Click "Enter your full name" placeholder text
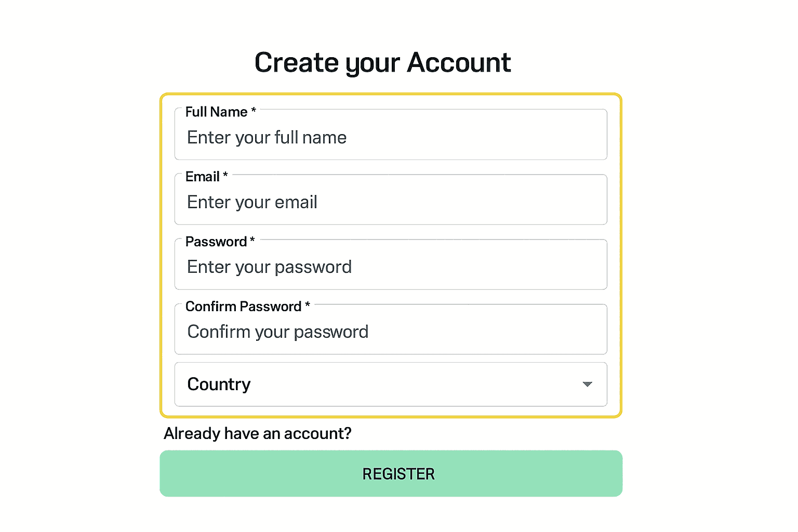This screenshot has width=798, height=532. 267,138
